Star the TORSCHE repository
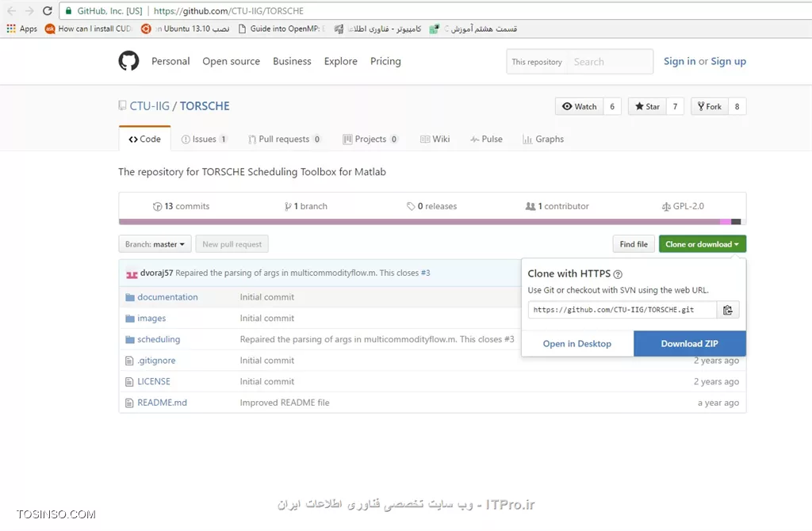This screenshot has height=531, width=812. tap(647, 107)
